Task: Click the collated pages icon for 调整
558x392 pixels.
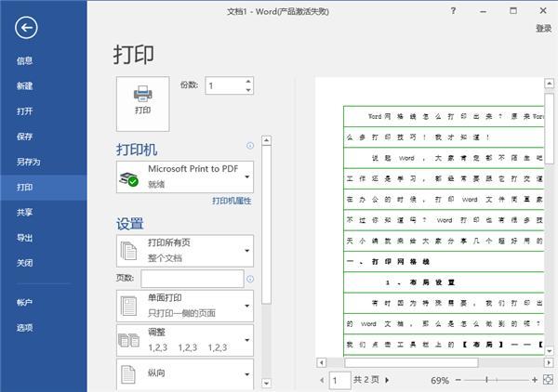Action: [128, 341]
